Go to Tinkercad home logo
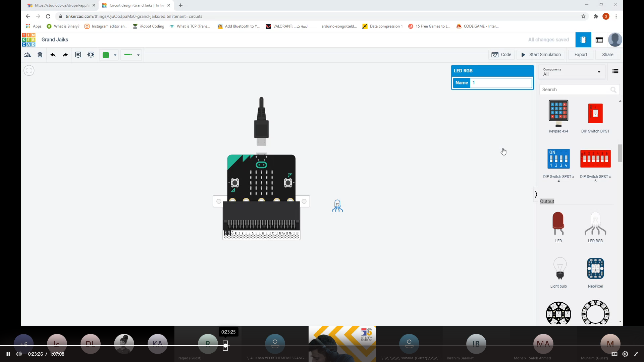The image size is (644, 362). point(29,40)
